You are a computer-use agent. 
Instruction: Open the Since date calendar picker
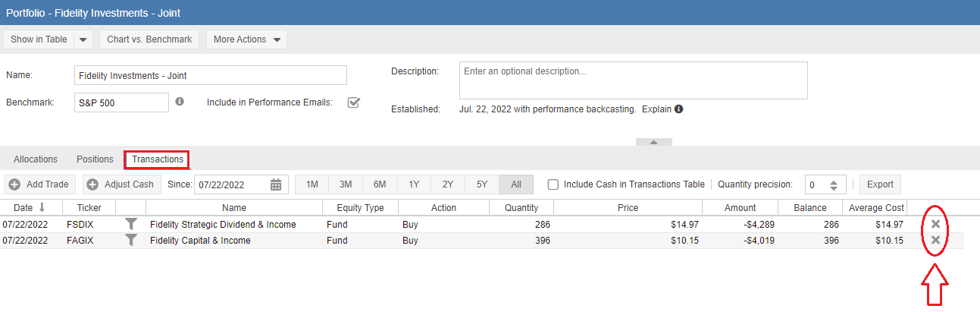[x=276, y=184]
